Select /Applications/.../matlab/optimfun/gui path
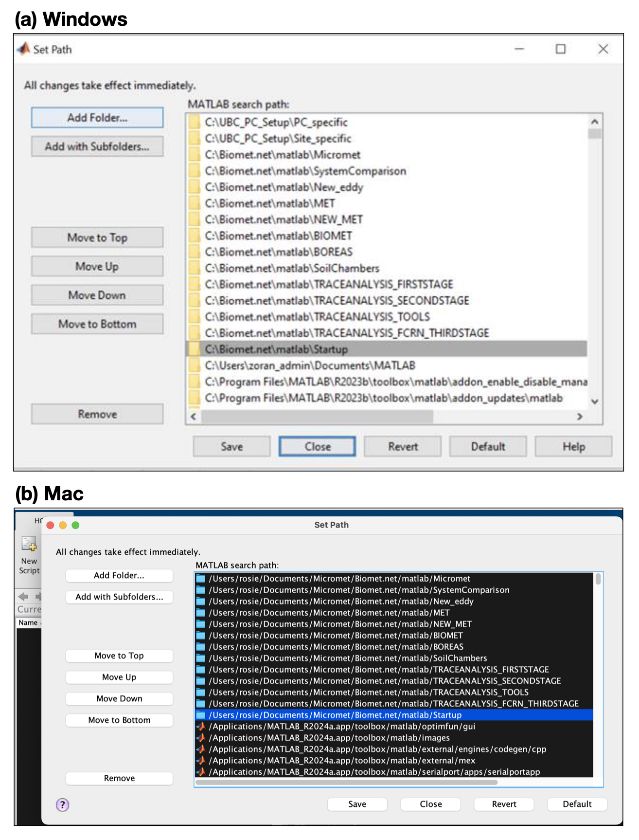 click(x=394, y=726)
